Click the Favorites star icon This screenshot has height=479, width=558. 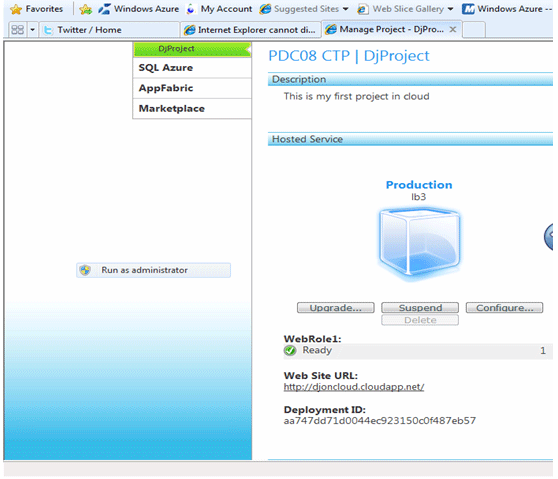(x=16, y=9)
